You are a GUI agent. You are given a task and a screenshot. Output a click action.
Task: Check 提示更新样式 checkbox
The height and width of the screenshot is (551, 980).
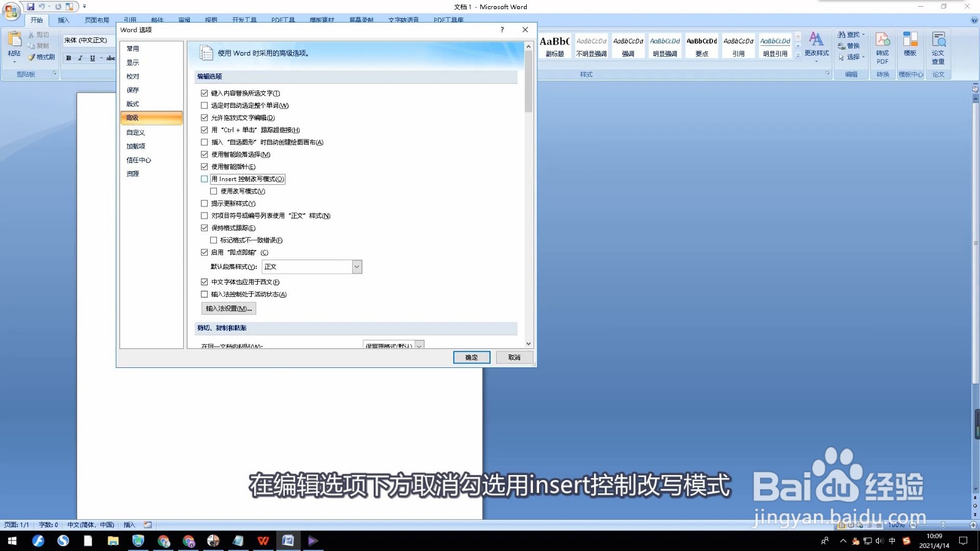click(205, 203)
